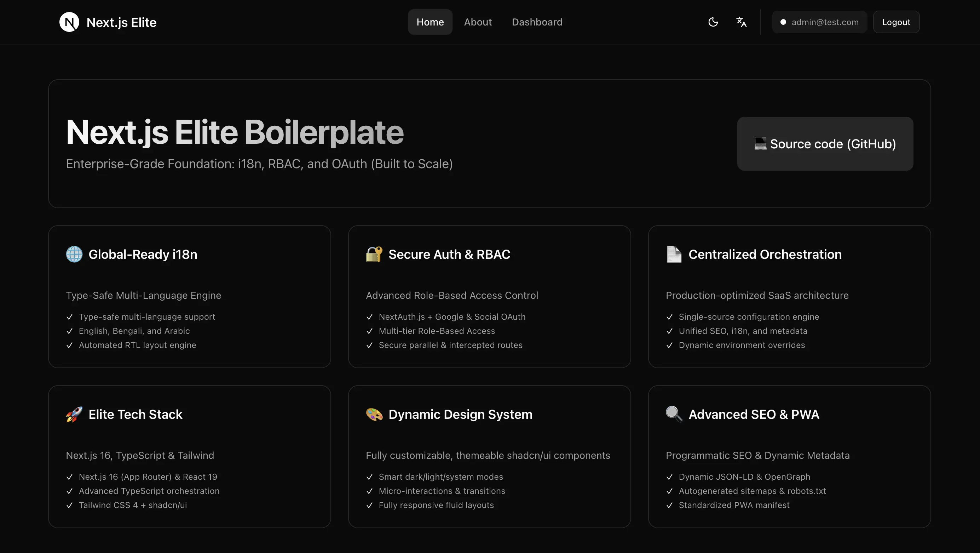980x553 pixels.
Task: Click the Next.js Elite logo icon
Action: [x=69, y=22]
